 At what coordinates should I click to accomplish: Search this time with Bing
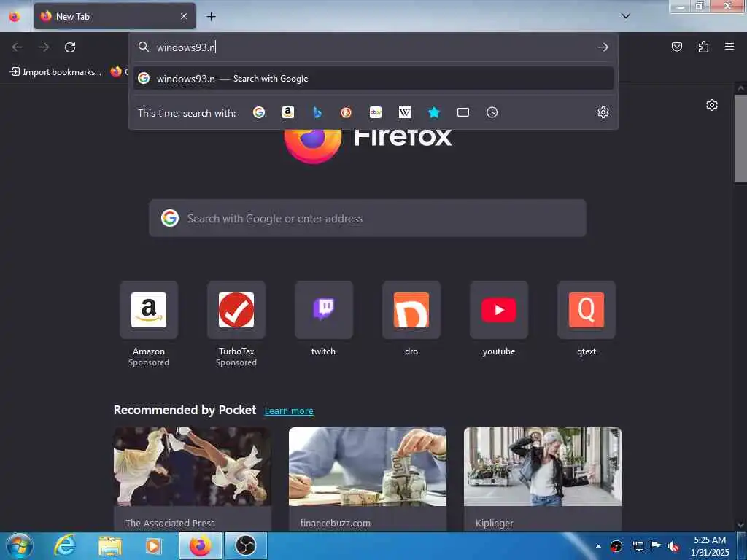317,112
